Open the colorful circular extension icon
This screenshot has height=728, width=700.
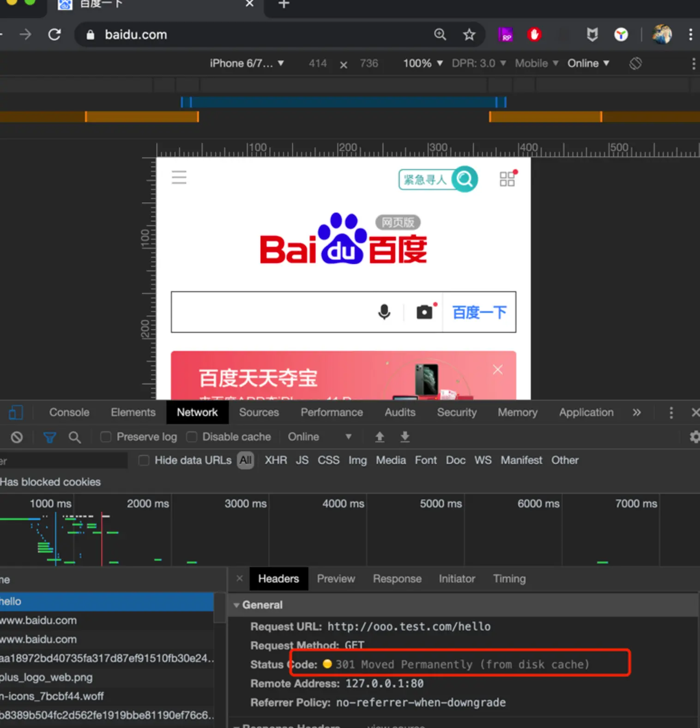click(x=621, y=35)
